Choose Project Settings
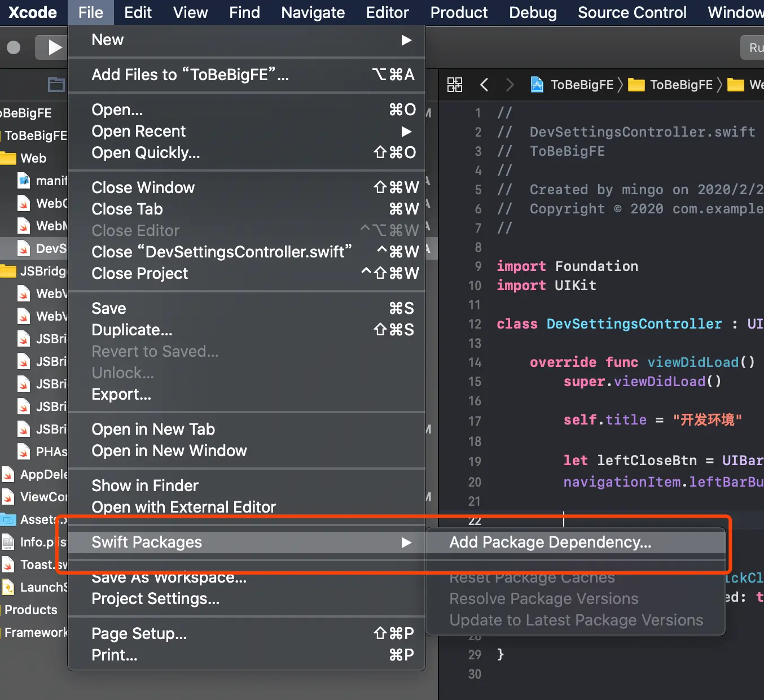 [247, 599]
